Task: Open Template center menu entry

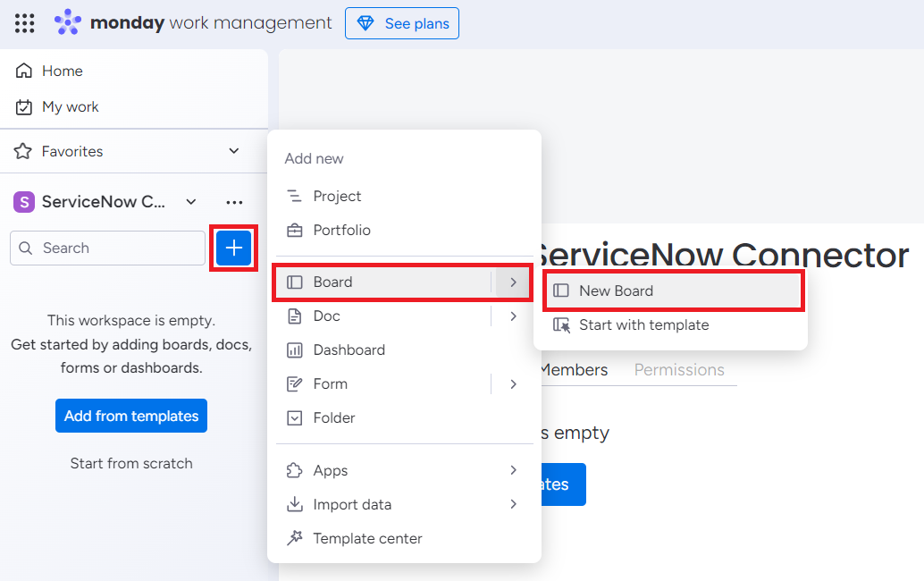Action: [404, 538]
